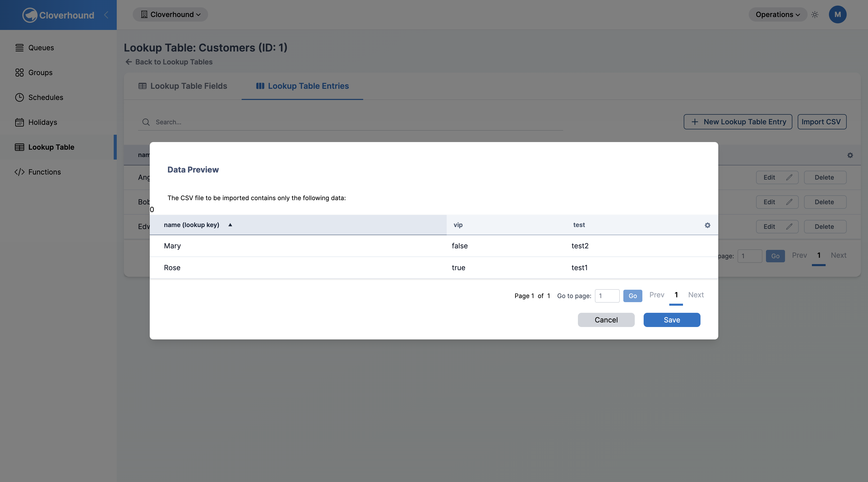
Task: Edit the Bob row entry
Action: (777, 202)
